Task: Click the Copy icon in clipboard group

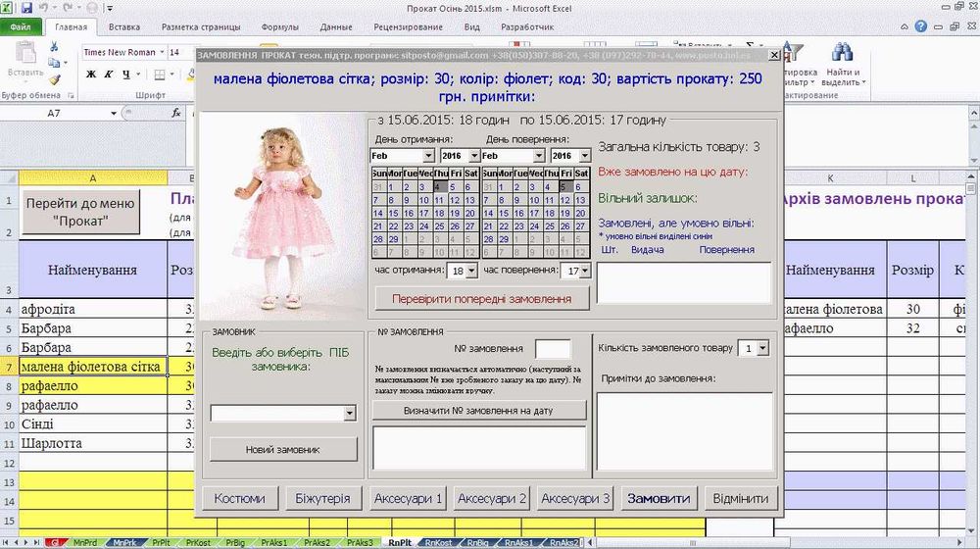Action: 54,63
